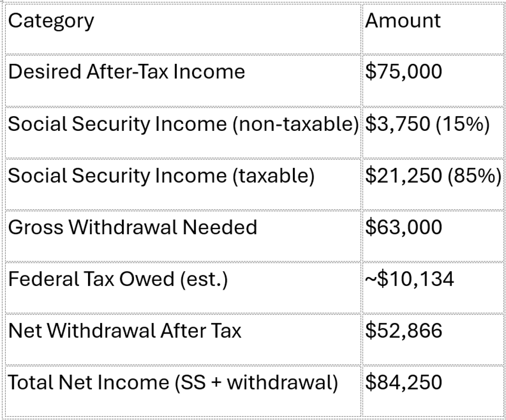
Task: Select Social Security Income (taxable) cell
Action: tap(161, 176)
